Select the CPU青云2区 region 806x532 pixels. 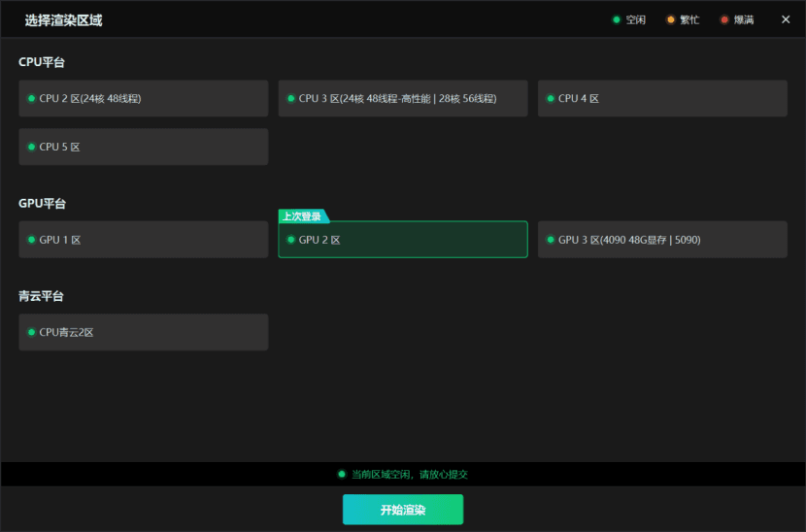coord(143,332)
